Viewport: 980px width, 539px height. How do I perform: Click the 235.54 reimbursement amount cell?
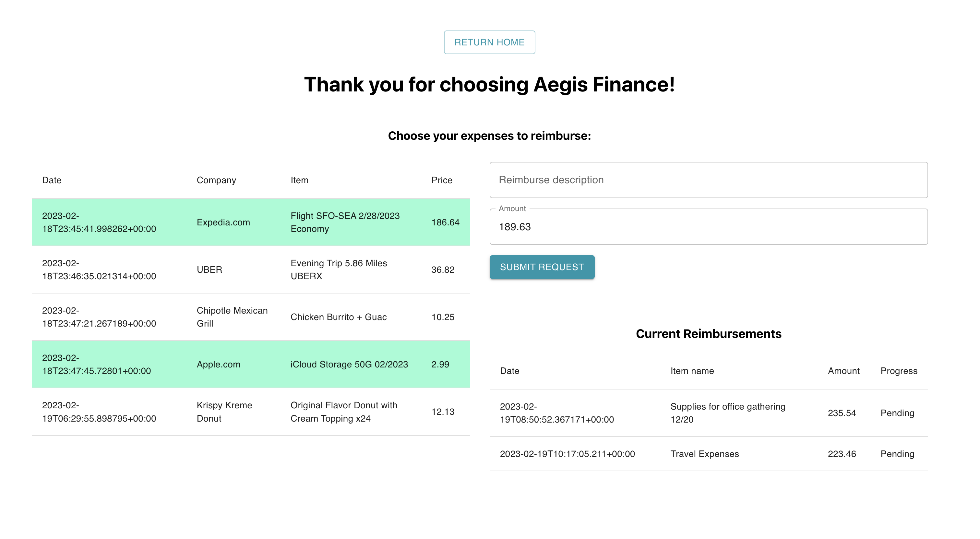842,413
